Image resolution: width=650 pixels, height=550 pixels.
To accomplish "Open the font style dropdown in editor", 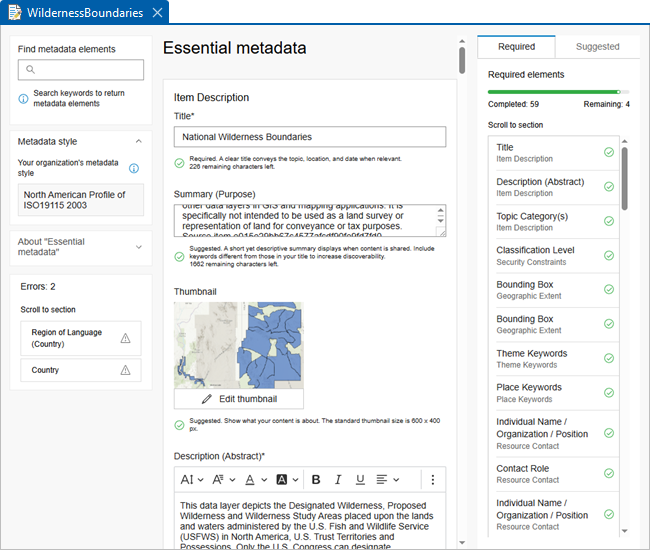I will coord(224,480).
